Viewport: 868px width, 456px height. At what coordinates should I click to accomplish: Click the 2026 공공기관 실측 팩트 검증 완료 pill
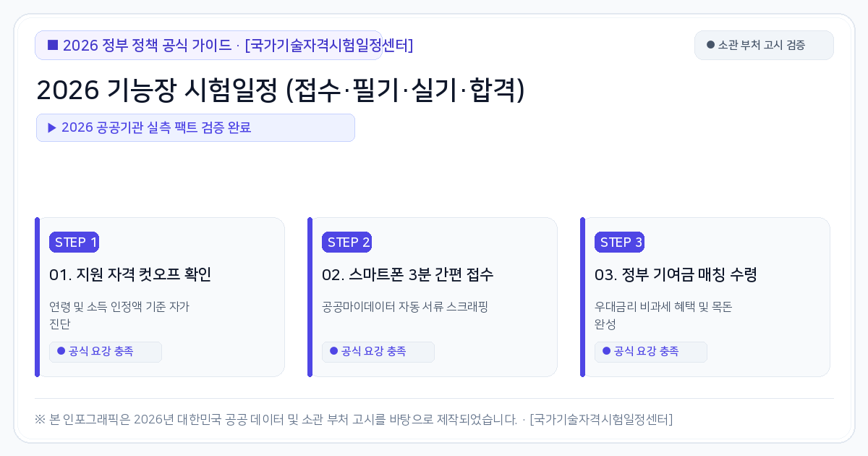(x=195, y=127)
